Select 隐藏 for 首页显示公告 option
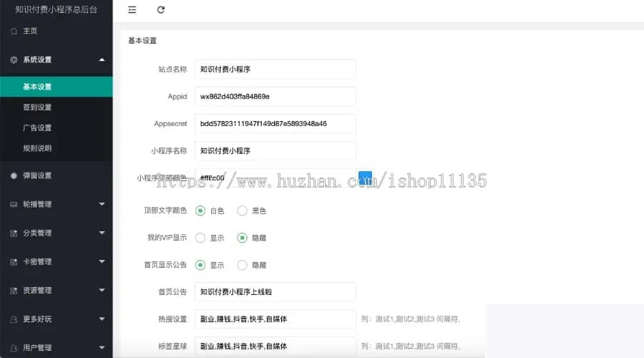Image resolution: width=644 pixels, height=358 pixels. pos(243,265)
